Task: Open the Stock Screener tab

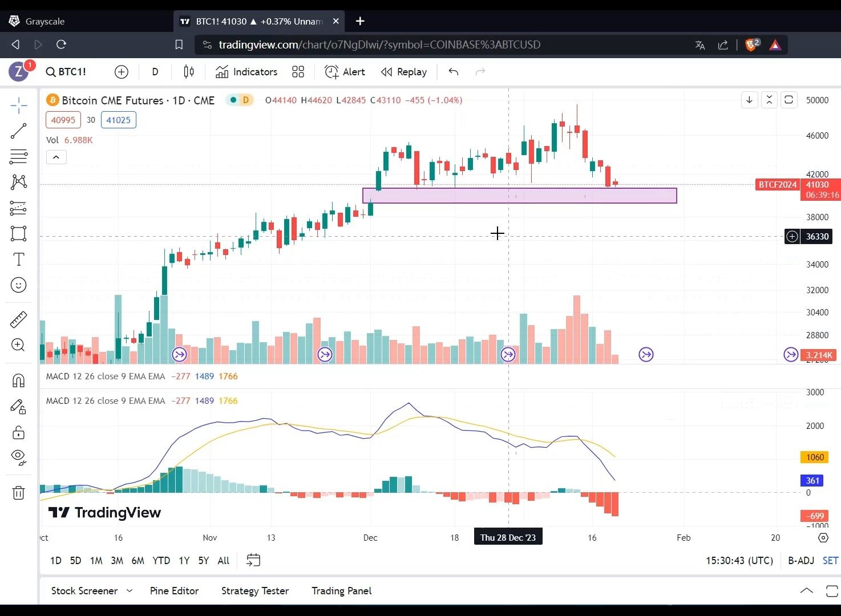Action: tap(84, 591)
